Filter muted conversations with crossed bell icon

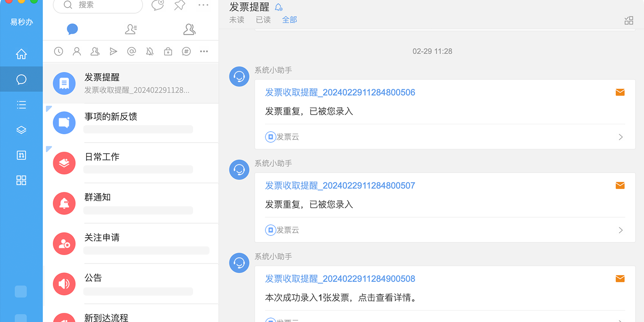tap(150, 51)
